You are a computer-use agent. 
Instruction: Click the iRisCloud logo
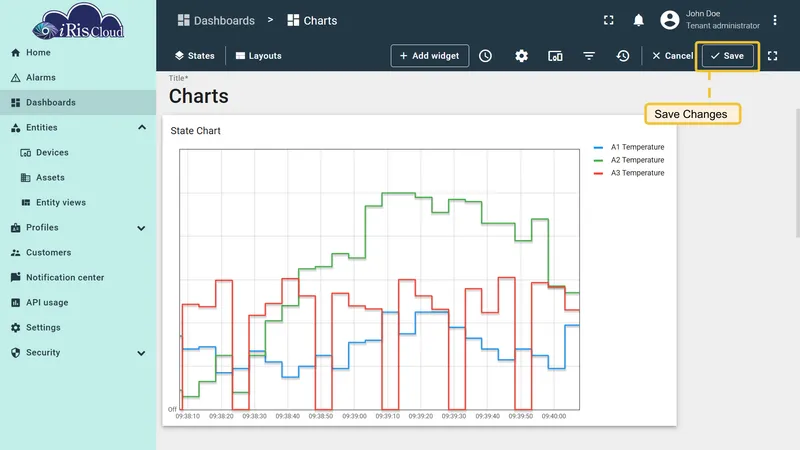tap(78, 21)
